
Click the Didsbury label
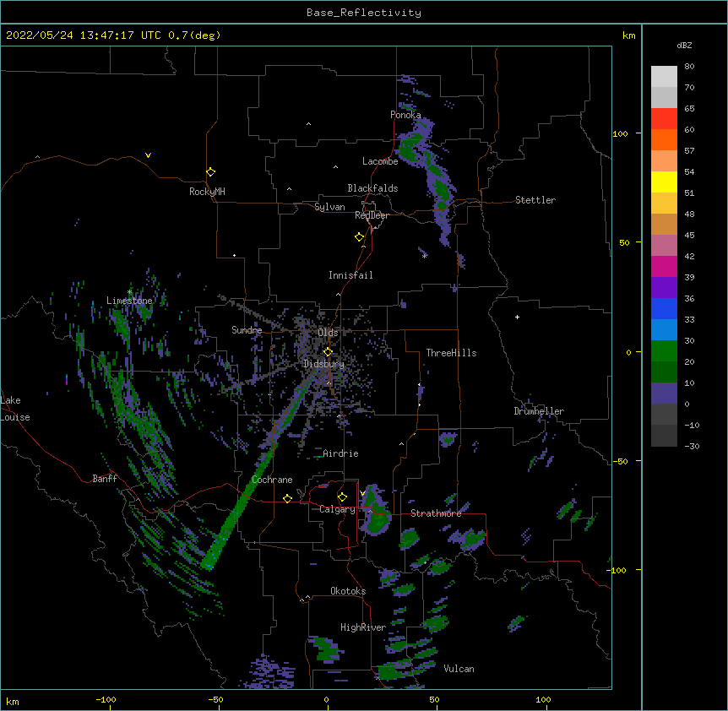click(x=324, y=364)
